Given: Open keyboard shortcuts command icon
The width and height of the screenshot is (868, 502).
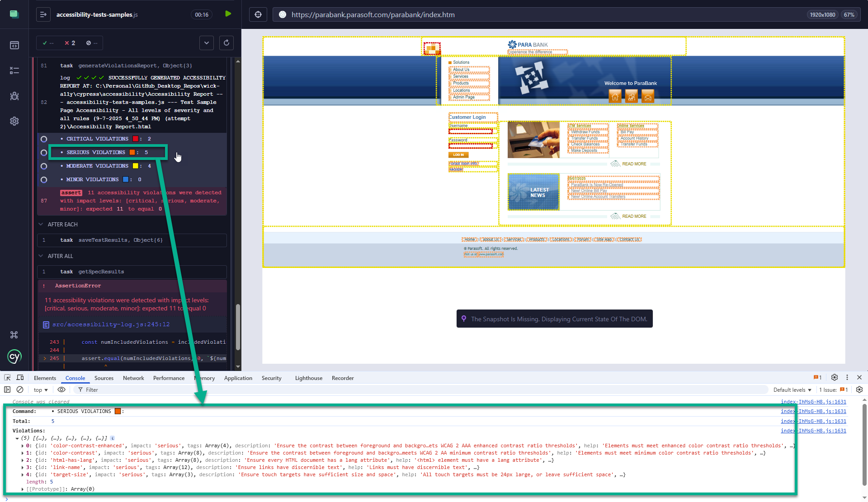Looking at the screenshot, I should click(x=14, y=335).
